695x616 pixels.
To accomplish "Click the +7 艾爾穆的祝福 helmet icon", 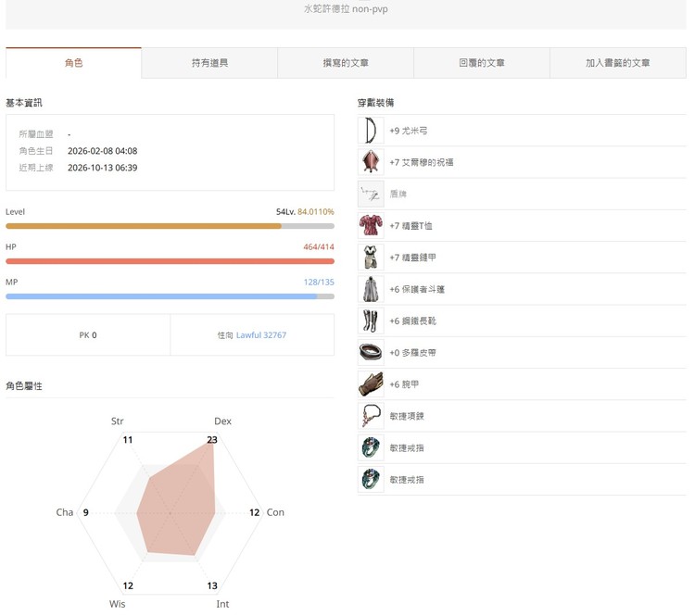I will 371,162.
